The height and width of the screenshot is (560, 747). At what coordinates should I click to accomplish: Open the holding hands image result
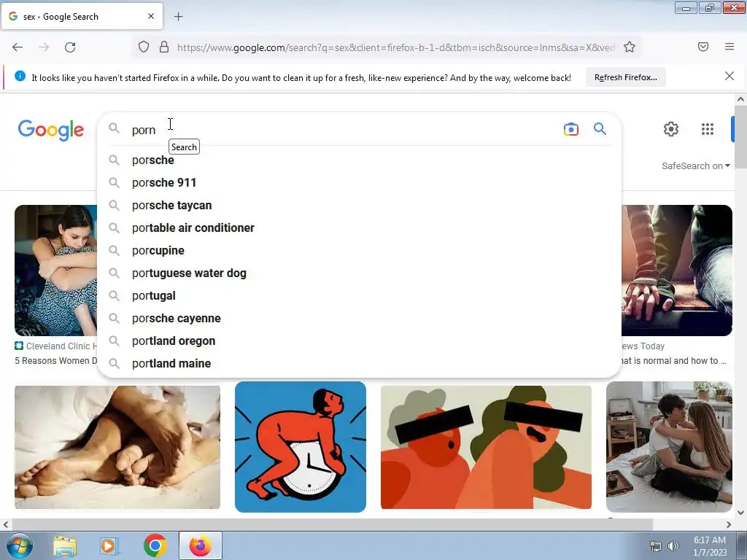(x=676, y=271)
